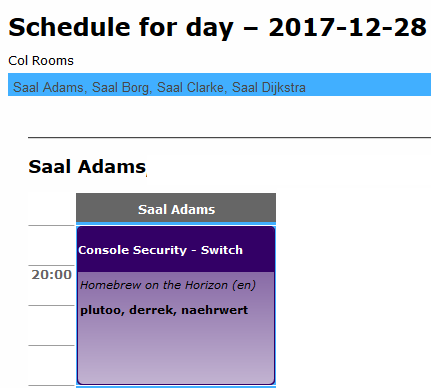Viewport: 432px width, 388px height.
Task: Click the horizontal divider above Saal Adams
Action: point(229,137)
